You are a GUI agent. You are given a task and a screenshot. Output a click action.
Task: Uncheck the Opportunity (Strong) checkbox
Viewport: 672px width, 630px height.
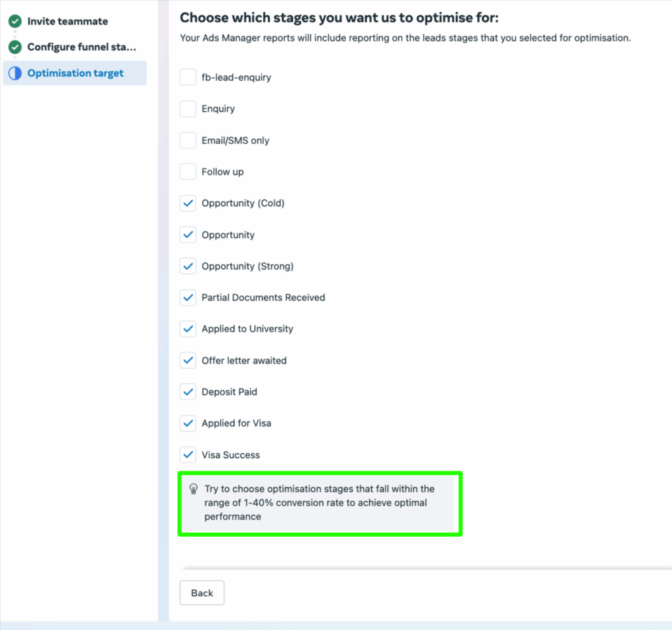tap(188, 266)
